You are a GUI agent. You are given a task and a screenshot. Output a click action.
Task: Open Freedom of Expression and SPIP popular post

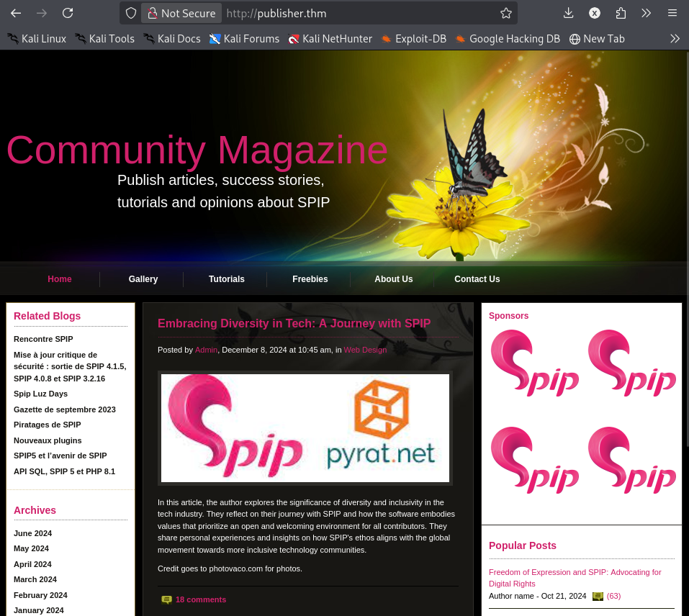pos(575,579)
